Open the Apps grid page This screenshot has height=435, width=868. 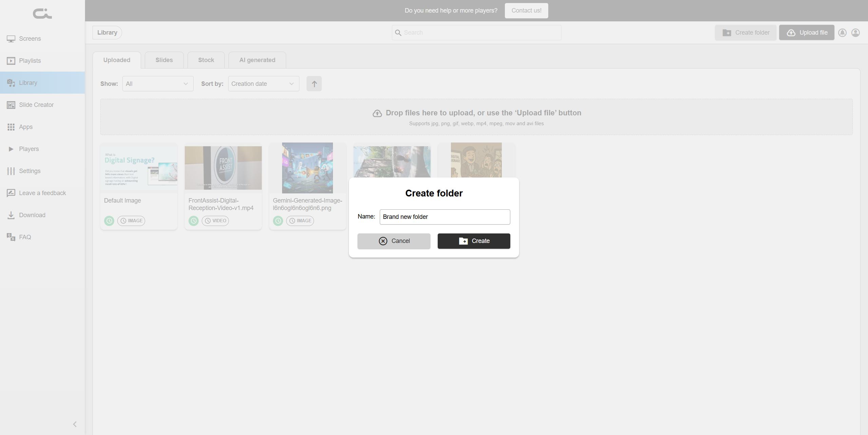coord(25,127)
